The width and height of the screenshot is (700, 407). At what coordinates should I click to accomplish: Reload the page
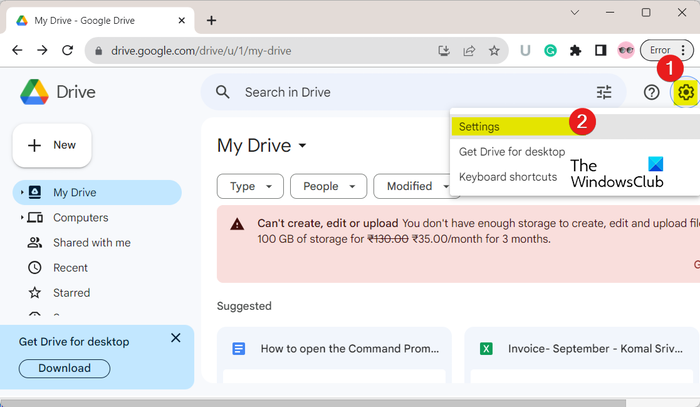pyautogui.click(x=67, y=50)
